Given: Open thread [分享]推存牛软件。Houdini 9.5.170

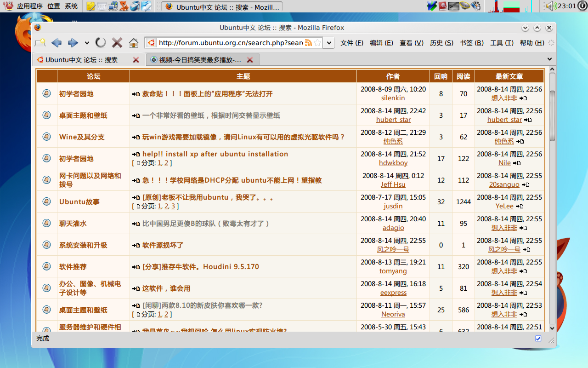Looking at the screenshot, I should [200, 267].
